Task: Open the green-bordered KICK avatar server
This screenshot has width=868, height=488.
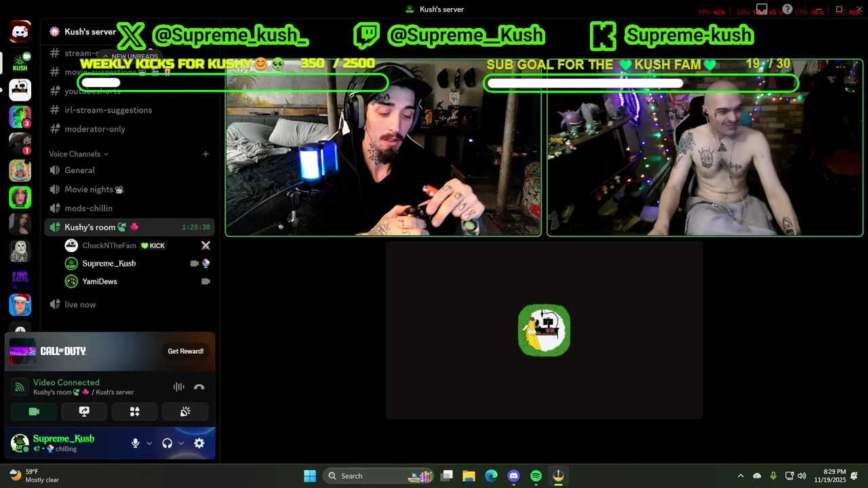Action: tap(20, 197)
